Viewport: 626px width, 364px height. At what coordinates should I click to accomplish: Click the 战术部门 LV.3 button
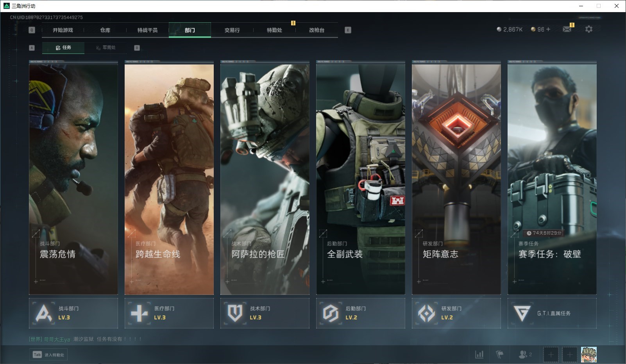pyautogui.click(x=265, y=313)
